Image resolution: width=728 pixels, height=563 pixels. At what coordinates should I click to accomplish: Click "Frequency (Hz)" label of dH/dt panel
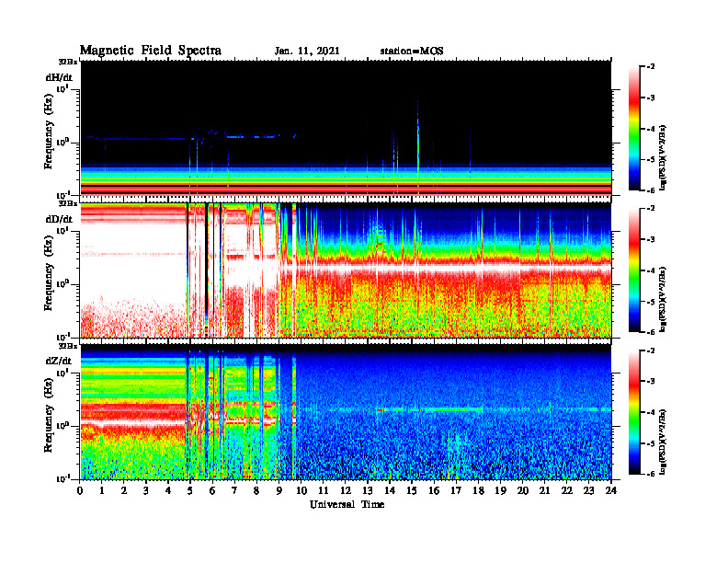(x=49, y=132)
